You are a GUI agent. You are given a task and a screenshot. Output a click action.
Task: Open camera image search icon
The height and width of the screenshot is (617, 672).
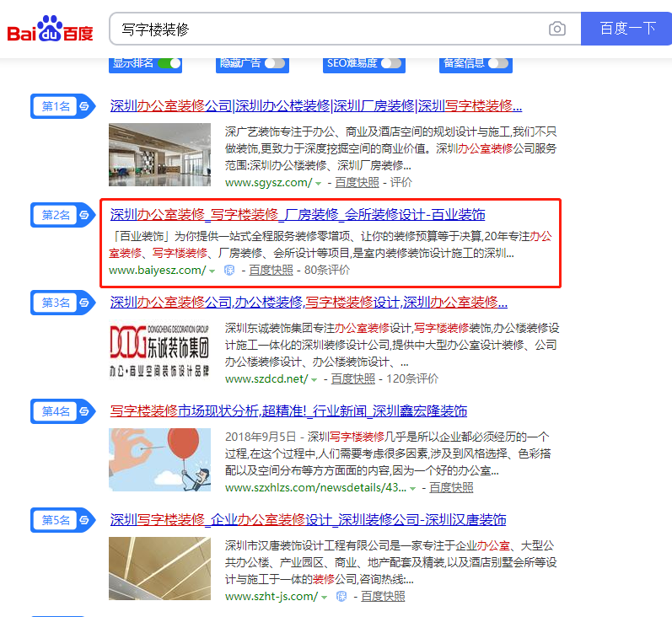click(556, 29)
